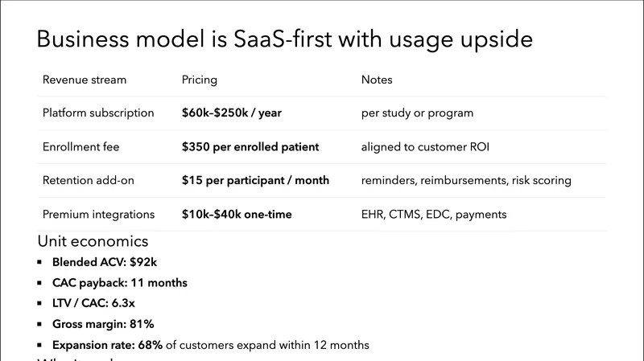Select the Gross margin: 81% bullet
This screenshot has height=361, width=644.
coord(103,324)
